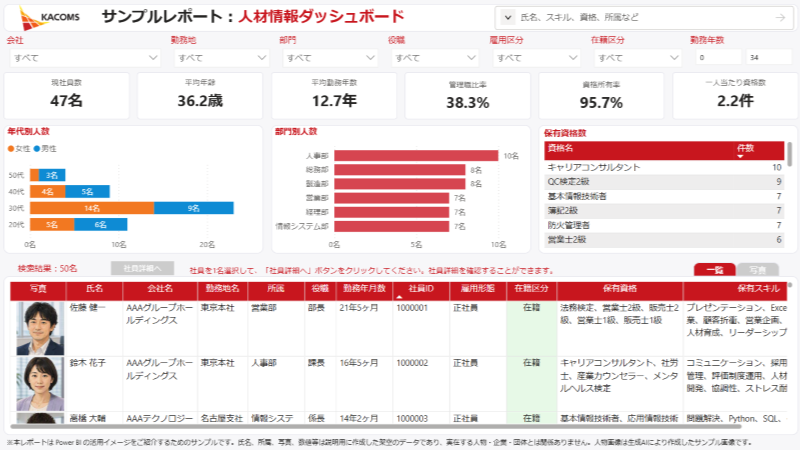Screen dimensions: 800x450
Task: Select the 総務部 bar in department chart
Action: 400,169
